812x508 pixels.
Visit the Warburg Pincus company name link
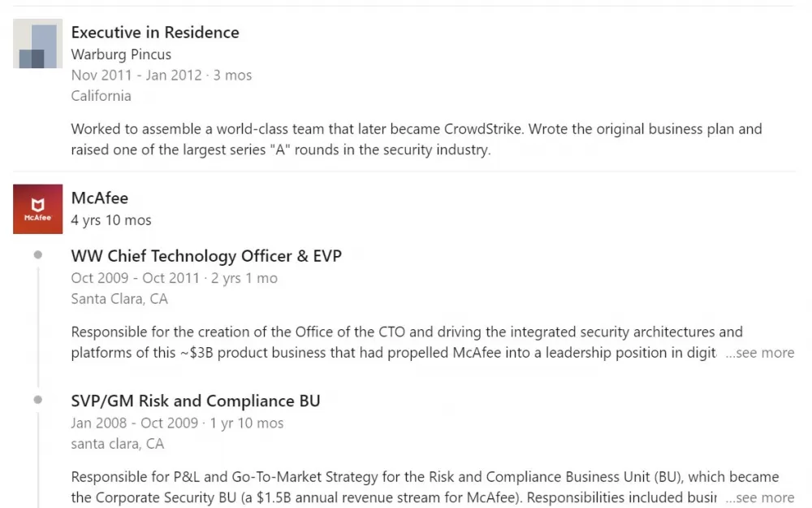(121, 54)
